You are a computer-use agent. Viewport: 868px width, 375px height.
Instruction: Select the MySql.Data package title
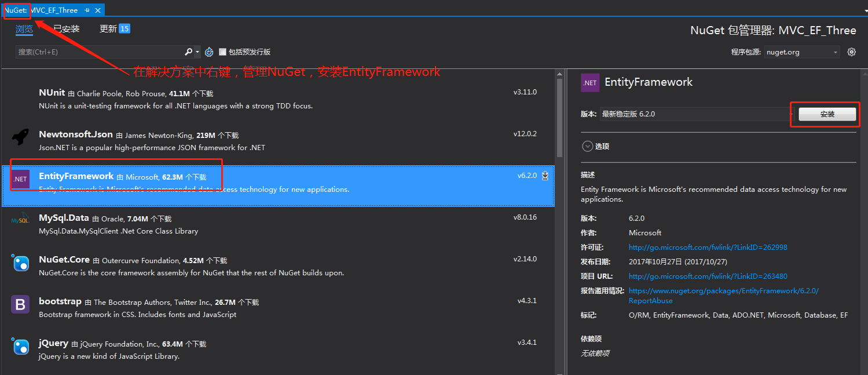(64, 218)
